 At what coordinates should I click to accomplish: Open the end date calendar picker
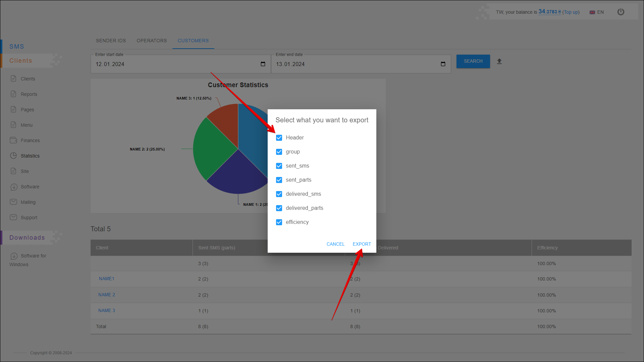(443, 64)
